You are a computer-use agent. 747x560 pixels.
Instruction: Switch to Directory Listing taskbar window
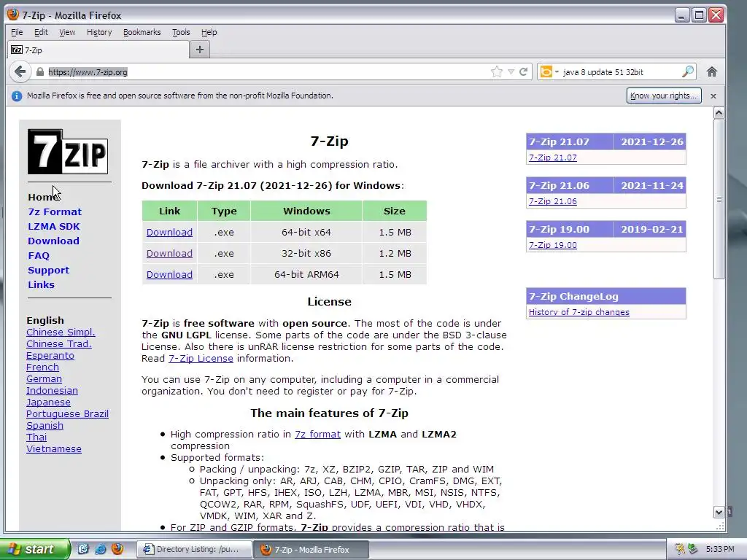pyautogui.click(x=194, y=549)
